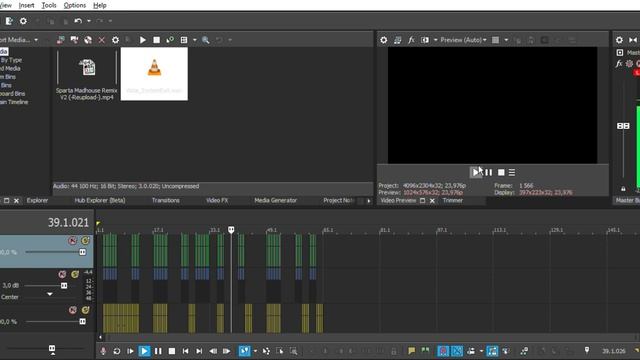This screenshot has height=360, width=640.
Task: Stop preview in Project Media toolbar
Action: [x=156, y=40]
